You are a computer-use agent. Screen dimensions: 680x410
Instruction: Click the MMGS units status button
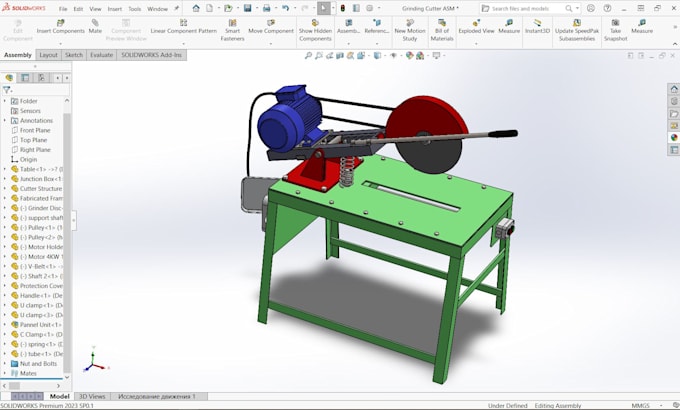click(x=641, y=406)
